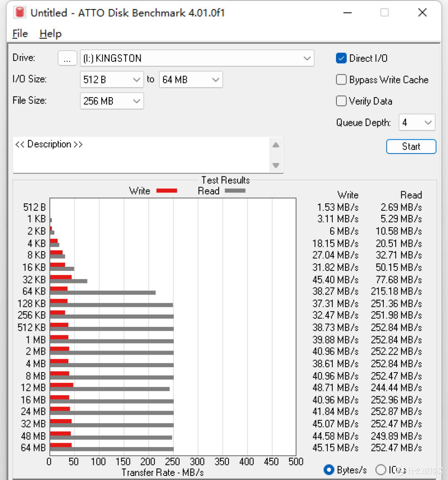Click the description scroll down arrow
The width and height of the screenshot is (448, 480).
(276, 166)
